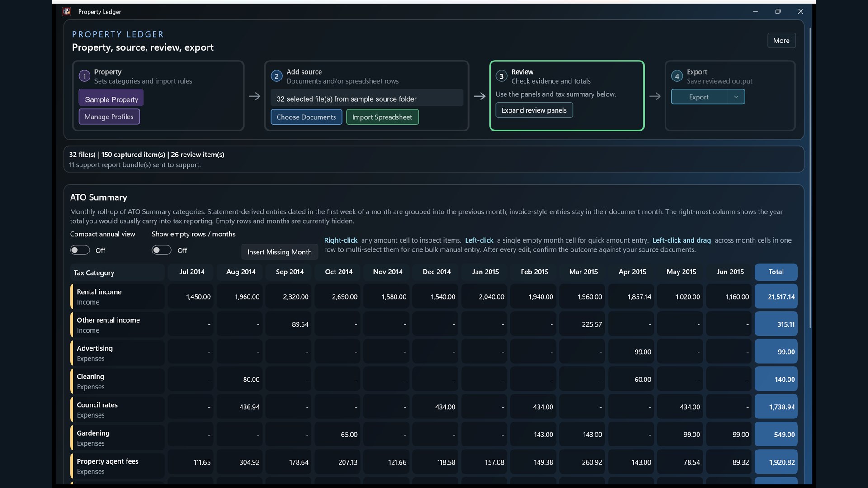Click the Add source step 2 heading
The height and width of the screenshot is (488, 868).
[304, 72]
